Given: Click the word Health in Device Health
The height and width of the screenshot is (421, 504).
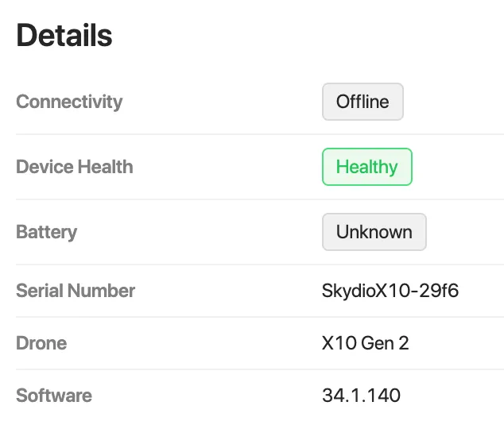Looking at the screenshot, I should (105, 167).
